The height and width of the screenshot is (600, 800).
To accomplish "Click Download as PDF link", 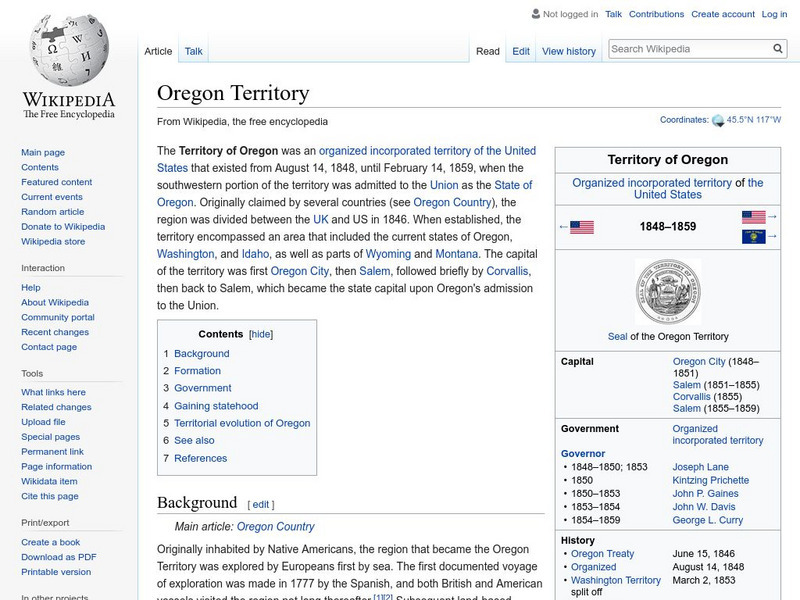I will click(x=59, y=557).
